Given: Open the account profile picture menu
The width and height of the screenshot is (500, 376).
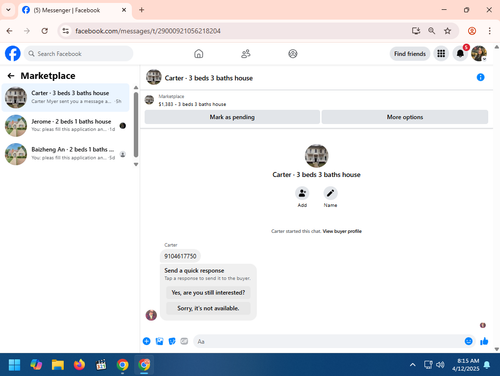Looking at the screenshot, I should point(479,54).
